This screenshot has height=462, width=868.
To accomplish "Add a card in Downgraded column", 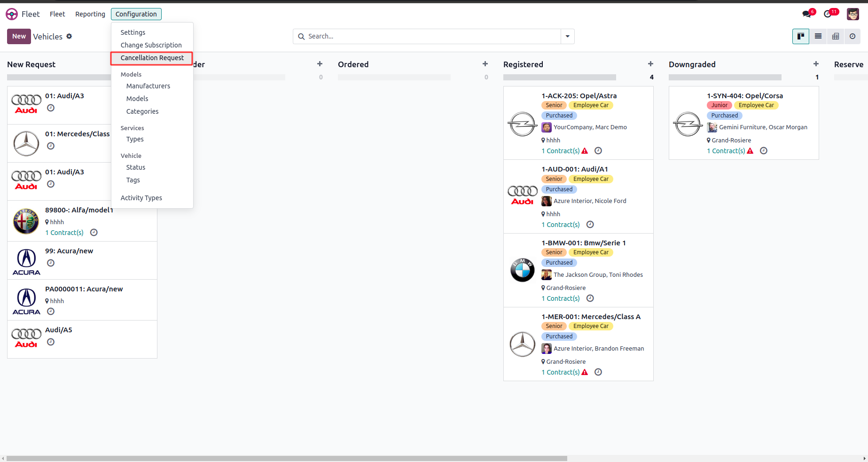I will [816, 64].
